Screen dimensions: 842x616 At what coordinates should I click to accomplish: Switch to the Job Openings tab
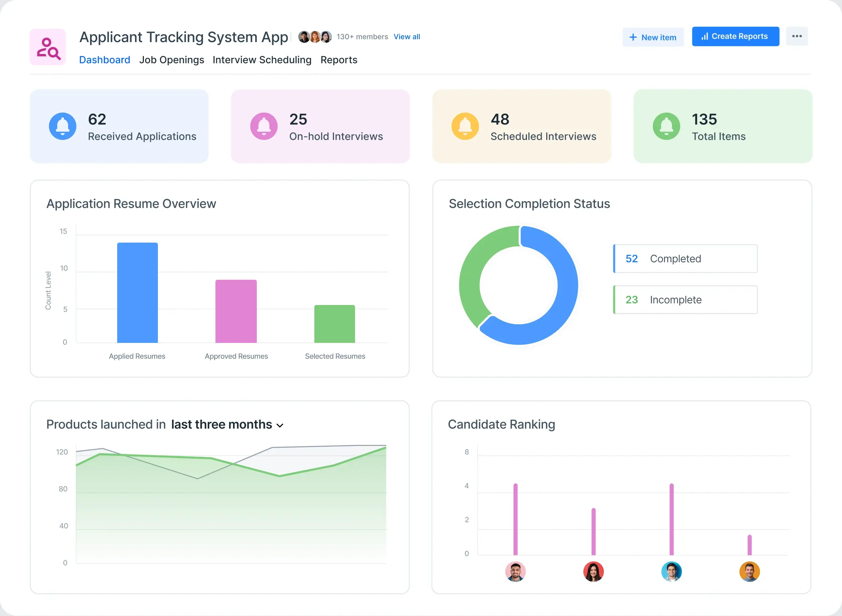pos(172,60)
